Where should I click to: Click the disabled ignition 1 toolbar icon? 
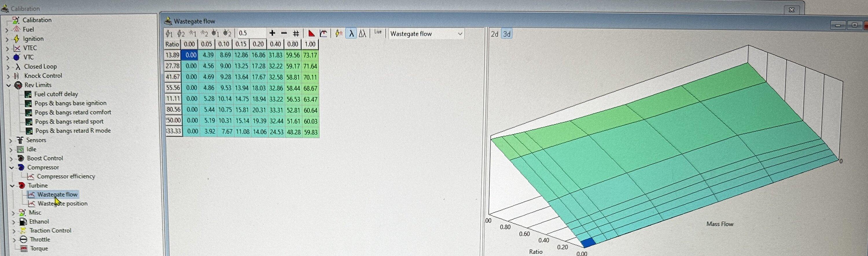[169, 33]
